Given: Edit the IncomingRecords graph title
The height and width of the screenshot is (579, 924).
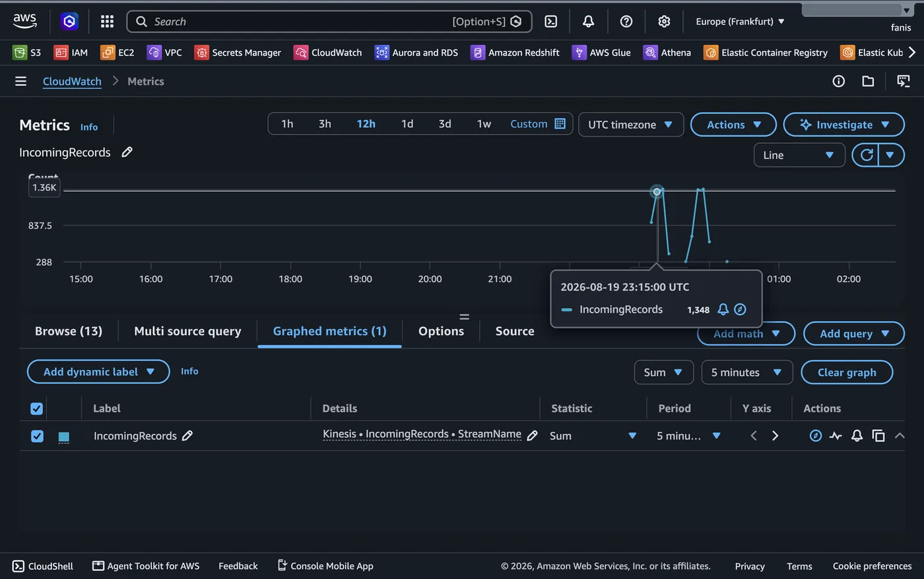Looking at the screenshot, I should (x=127, y=152).
